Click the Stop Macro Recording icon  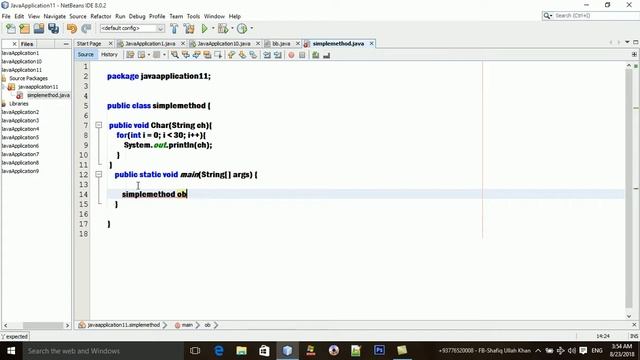click(302, 55)
